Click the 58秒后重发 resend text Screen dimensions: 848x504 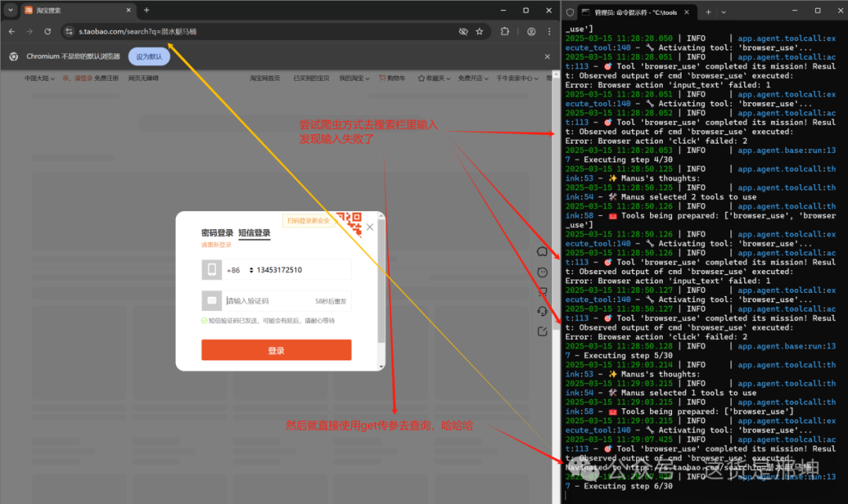pos(331,301)
